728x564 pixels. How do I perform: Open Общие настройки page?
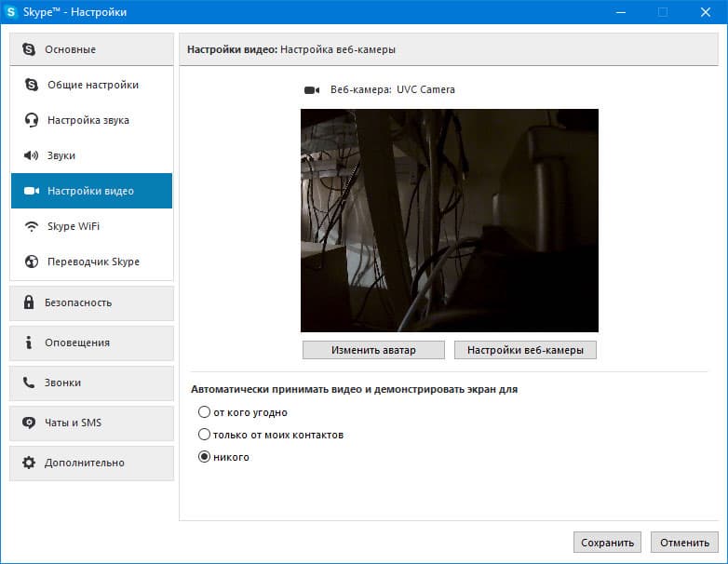click(x=91, y=85)
